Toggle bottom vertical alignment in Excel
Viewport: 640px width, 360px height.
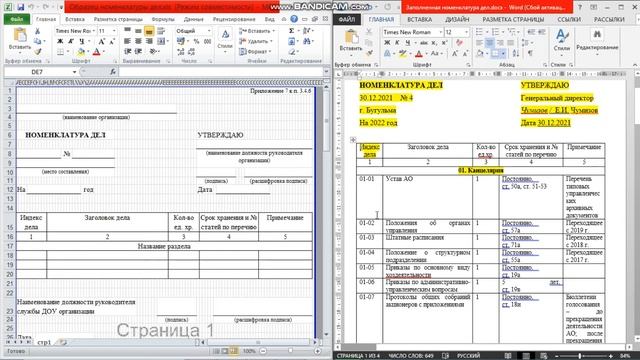click(149, 31)
